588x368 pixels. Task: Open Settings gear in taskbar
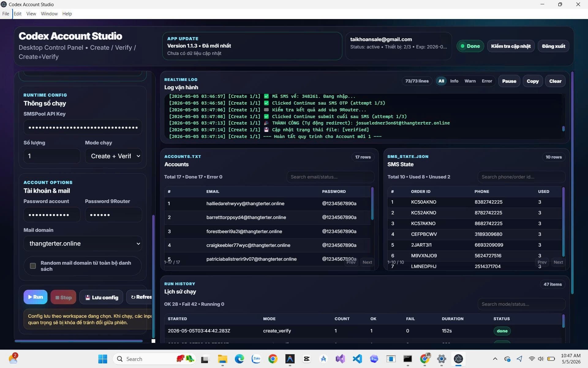click(441, 359)
